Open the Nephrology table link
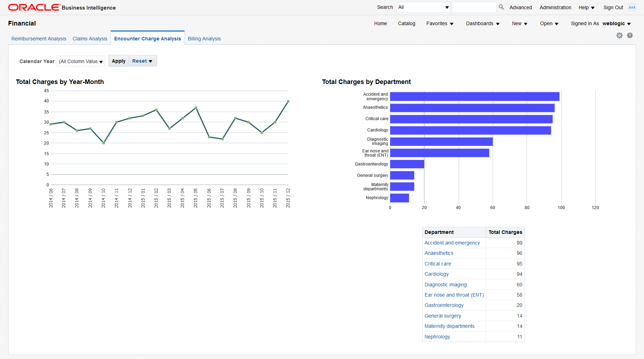This screenshot has height=359, width=644. 437,337
